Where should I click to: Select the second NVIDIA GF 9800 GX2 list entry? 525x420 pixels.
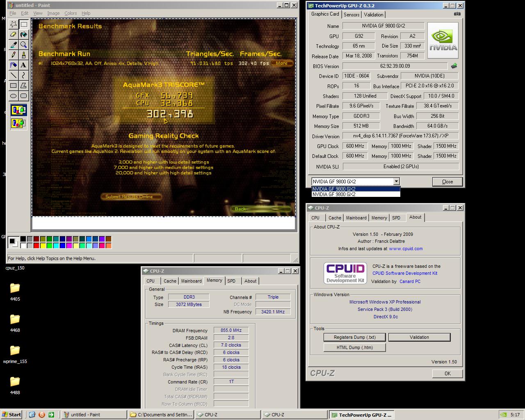(356, 194)
